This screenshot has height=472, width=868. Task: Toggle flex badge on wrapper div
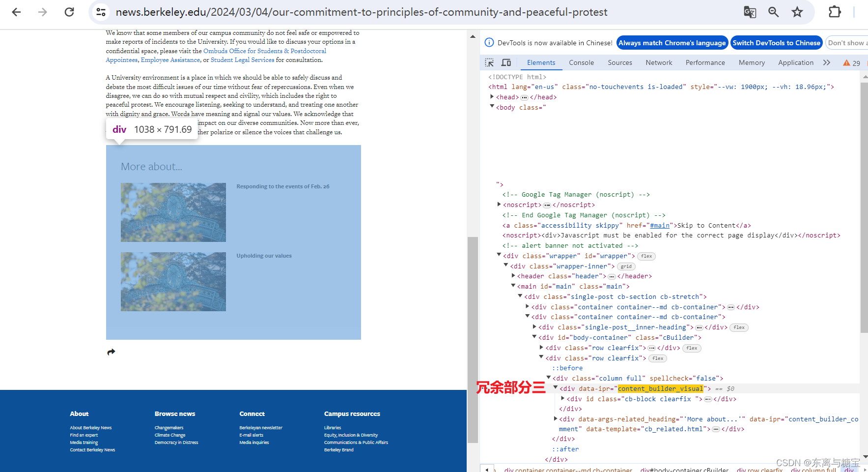(x=646, y=256)
